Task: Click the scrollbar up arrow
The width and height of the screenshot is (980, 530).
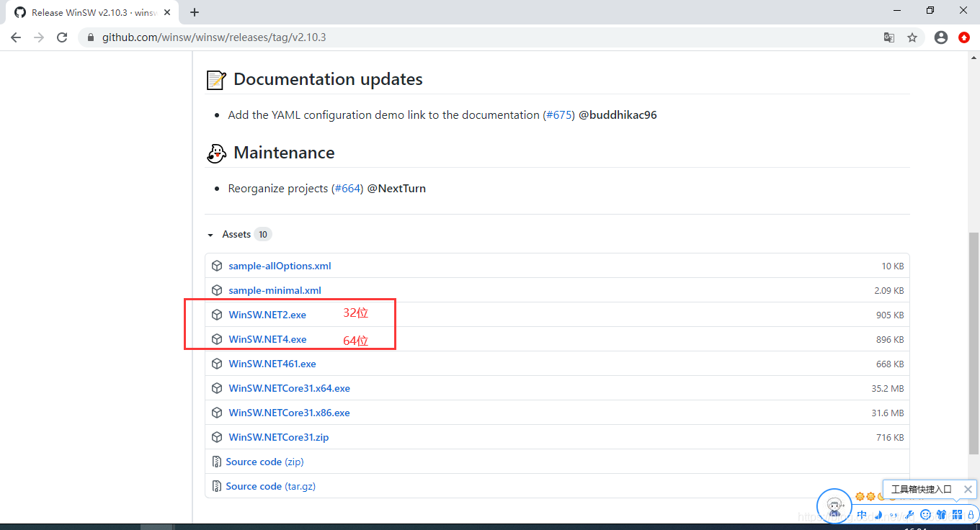Action: click(974, 58)
